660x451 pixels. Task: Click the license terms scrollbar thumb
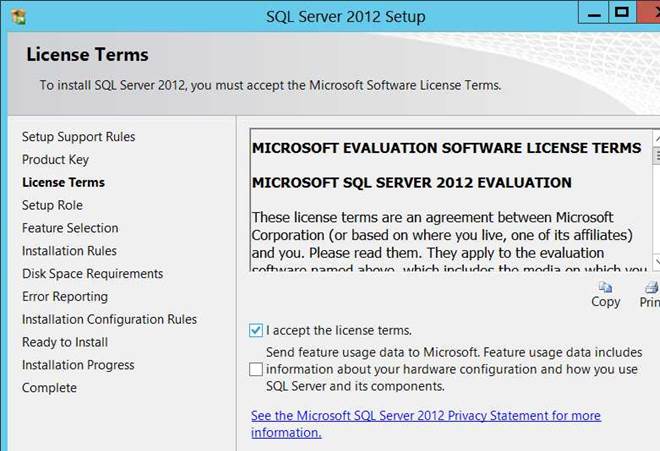click(x=657, y=155)
